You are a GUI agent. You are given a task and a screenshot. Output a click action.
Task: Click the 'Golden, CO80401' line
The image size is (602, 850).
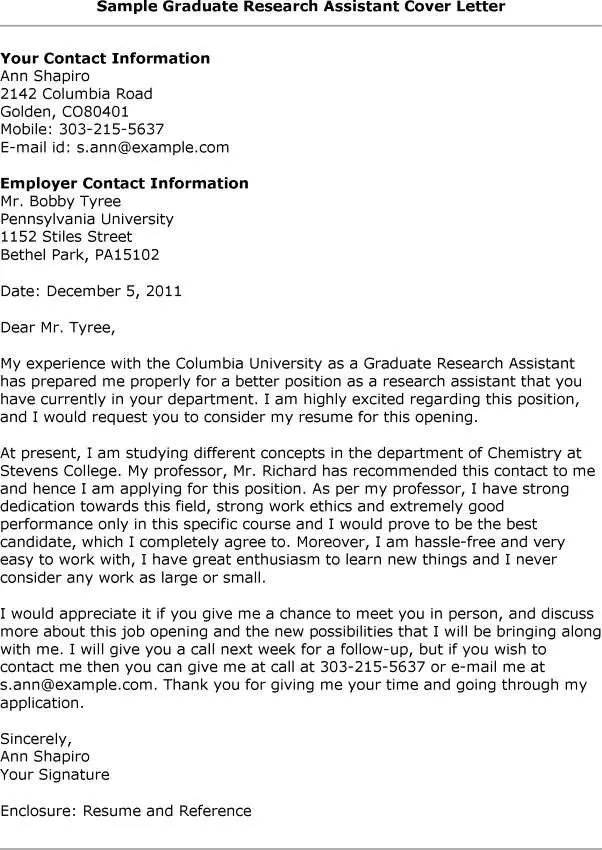pos(64,111)
